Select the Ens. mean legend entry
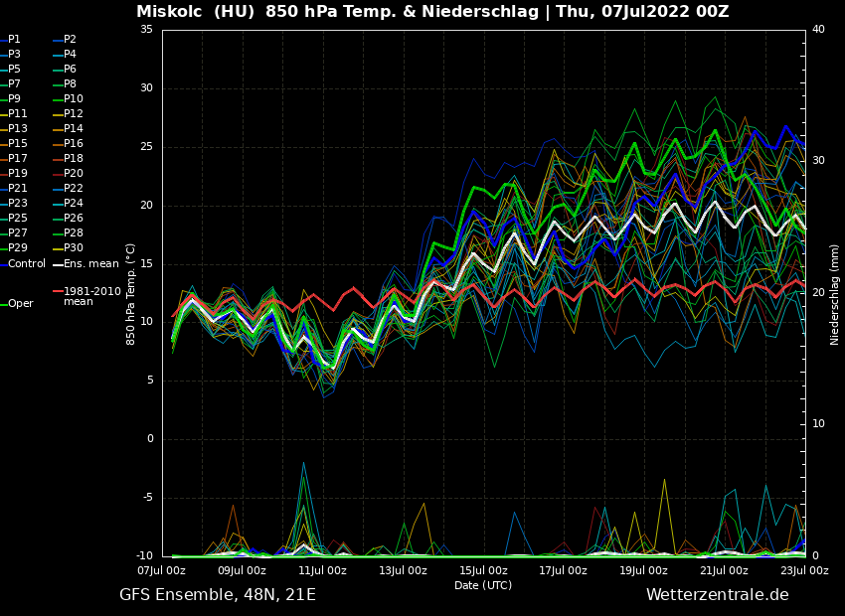The width and height of the screenshot is (845, 616). pos(90,263)
